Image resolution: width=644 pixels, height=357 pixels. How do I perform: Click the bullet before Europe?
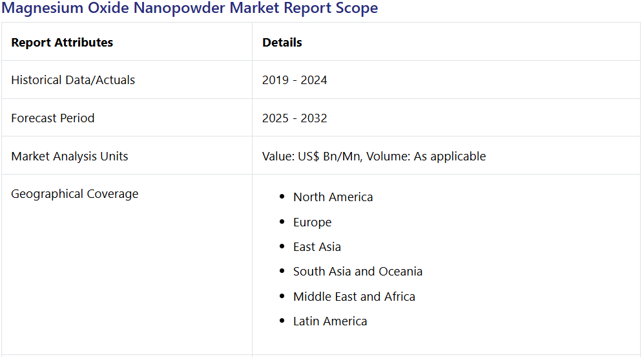point(282,222)
